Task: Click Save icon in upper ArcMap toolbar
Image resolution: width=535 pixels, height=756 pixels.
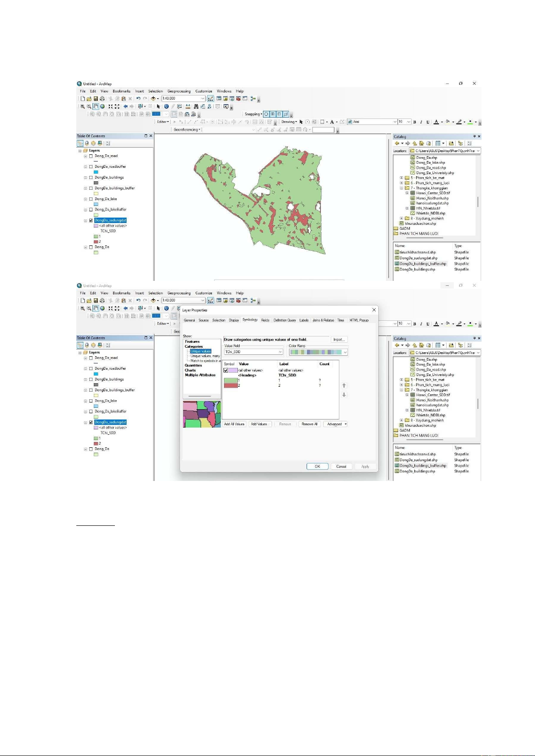Action: click(96, 99)
